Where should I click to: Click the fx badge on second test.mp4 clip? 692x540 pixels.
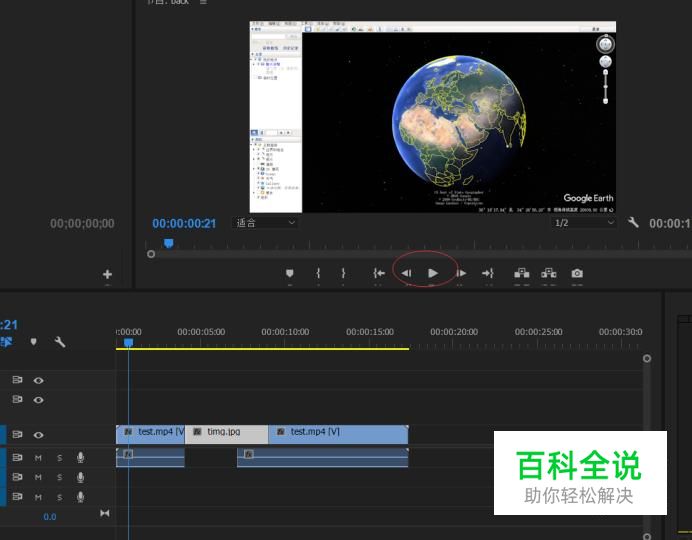tap(280, 431)
